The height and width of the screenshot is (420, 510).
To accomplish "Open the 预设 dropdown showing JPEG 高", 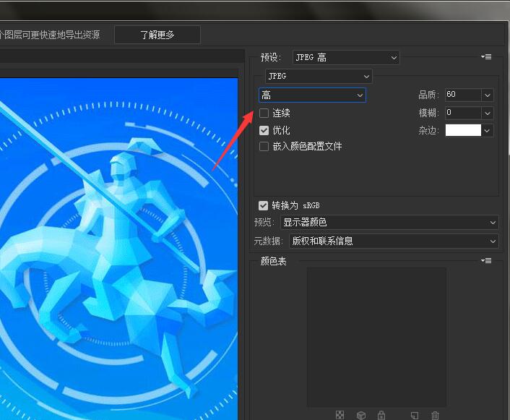I will [x=345, y=57].
